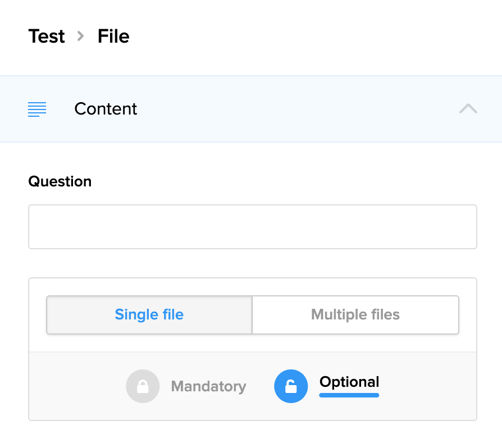
Task: Set the file question as Mandatory
Action: pos(208,386)
